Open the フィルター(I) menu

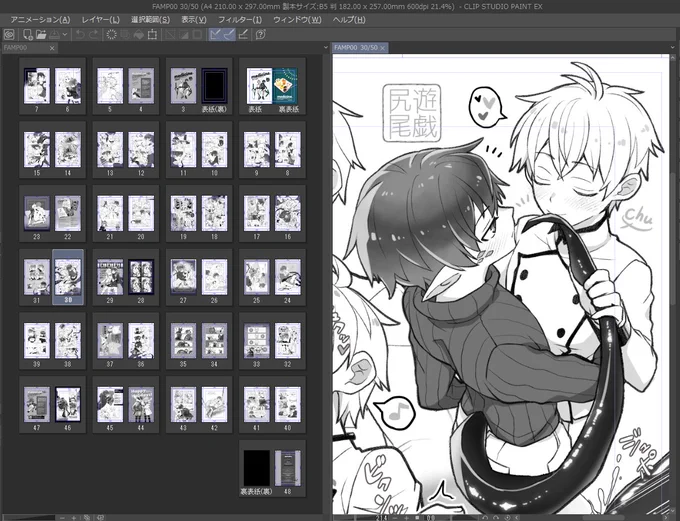pyautogui.click(x=240, y=20)
